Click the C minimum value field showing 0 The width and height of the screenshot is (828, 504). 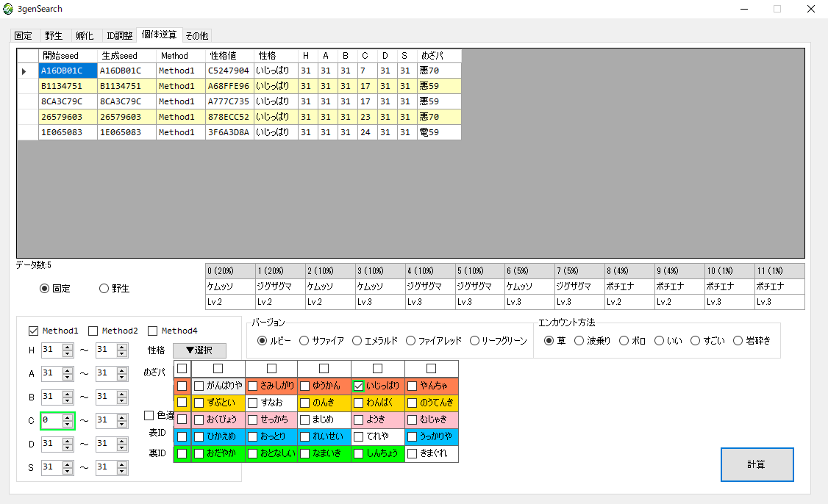pos(51,421)
